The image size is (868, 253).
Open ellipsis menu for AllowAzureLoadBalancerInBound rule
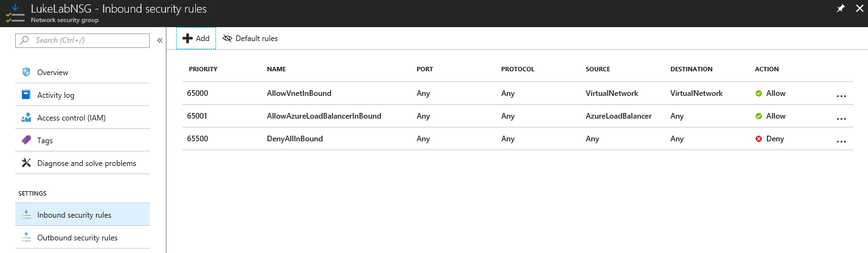[x=841, y=119]
